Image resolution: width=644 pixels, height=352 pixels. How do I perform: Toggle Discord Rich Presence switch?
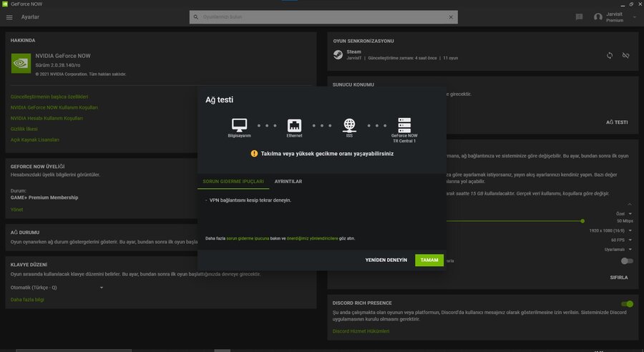(x=627, y=304)
